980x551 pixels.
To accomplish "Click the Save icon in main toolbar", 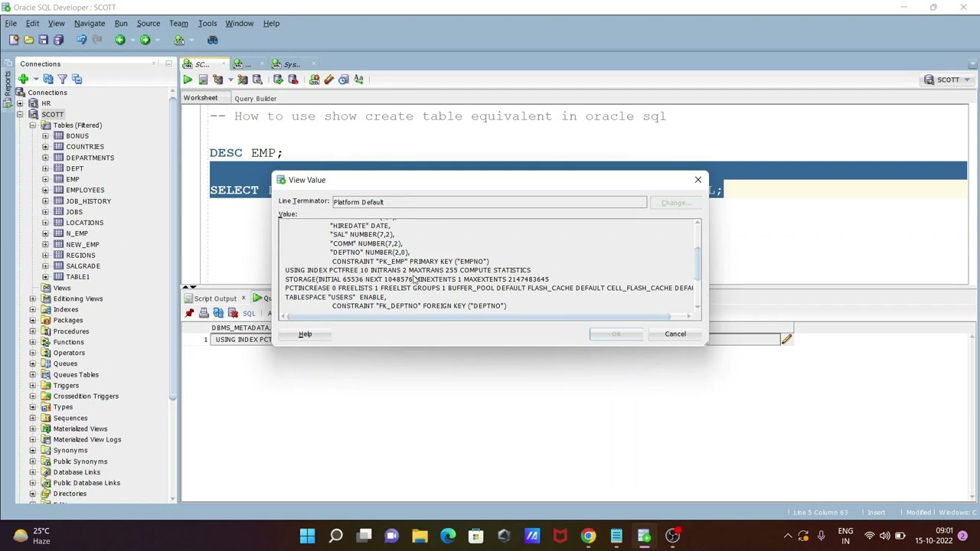I will point(43,40).
